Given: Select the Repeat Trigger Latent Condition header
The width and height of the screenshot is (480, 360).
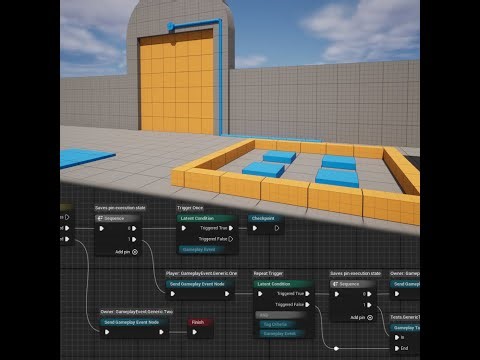Looking at the screenshot, I should [x=283, y=284].
